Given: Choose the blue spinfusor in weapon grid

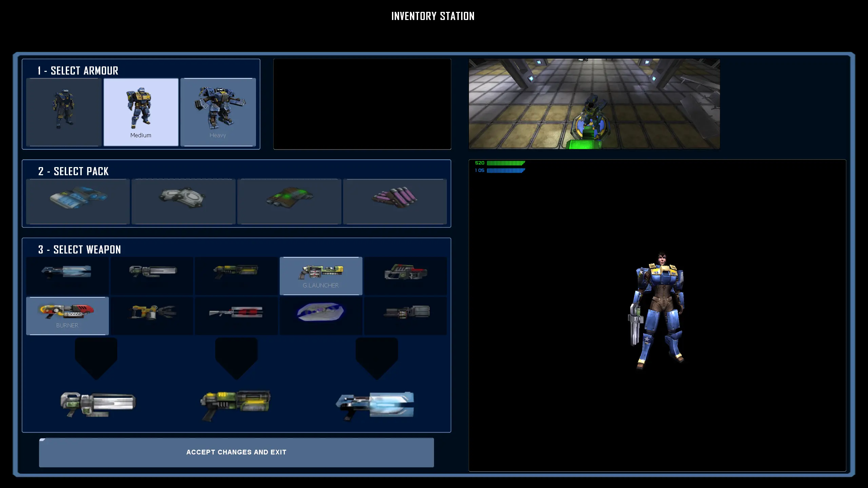Looking at the screenshot, I should click(x=67, y=276).
